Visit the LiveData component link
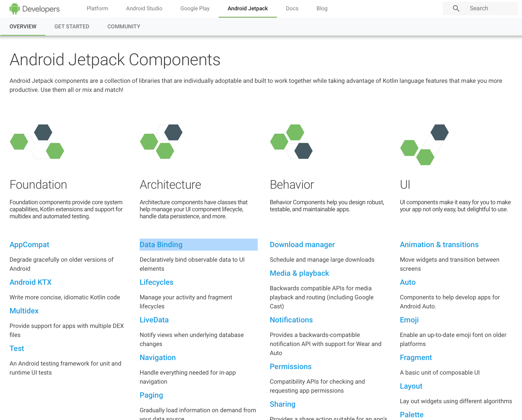The image size is (522, 420). coord(154,320)
